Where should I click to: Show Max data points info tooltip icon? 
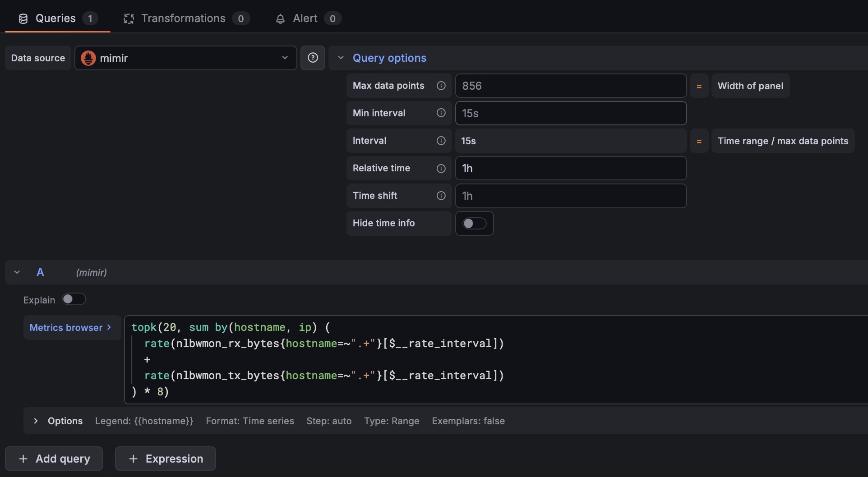click(441, 86)
